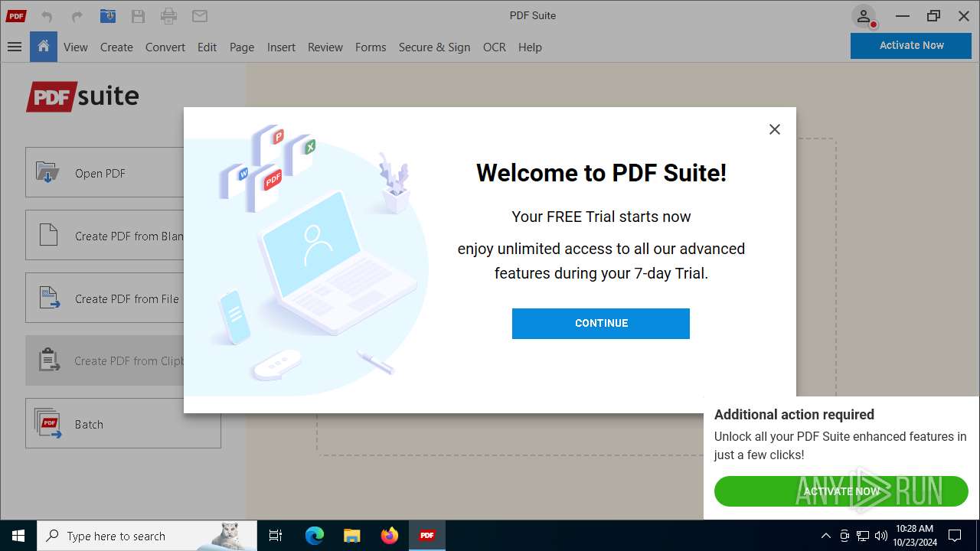The width and height of the screenshot is (980, 551).
Task: Open the Create menu
Action: coord(116,47)
